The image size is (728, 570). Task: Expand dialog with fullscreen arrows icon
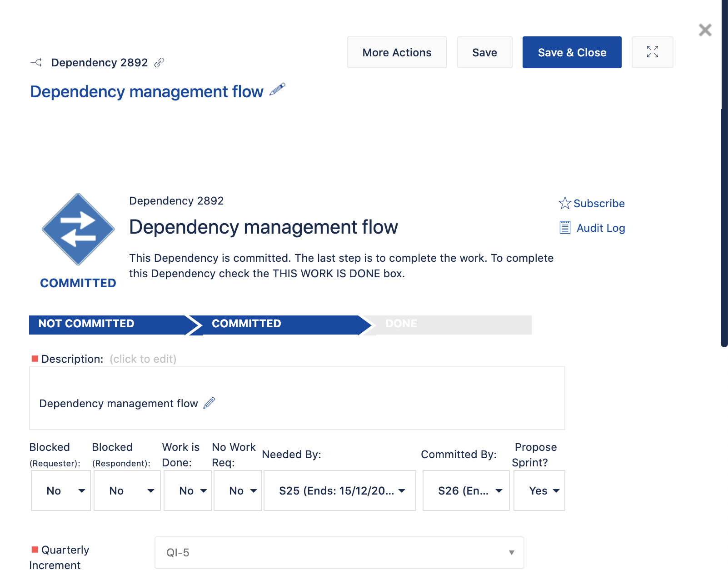pyautogui.click(x=653, y=52)
